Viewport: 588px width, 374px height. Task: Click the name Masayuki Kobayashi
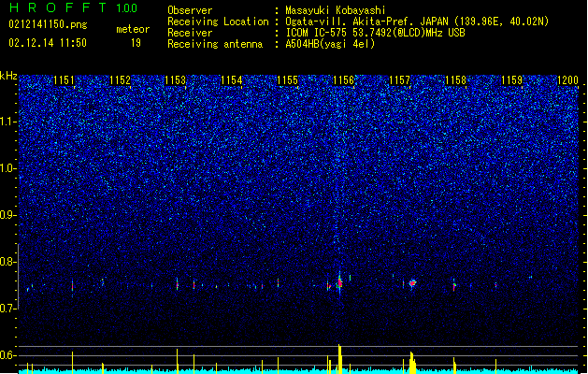click(x=336, y=10)
